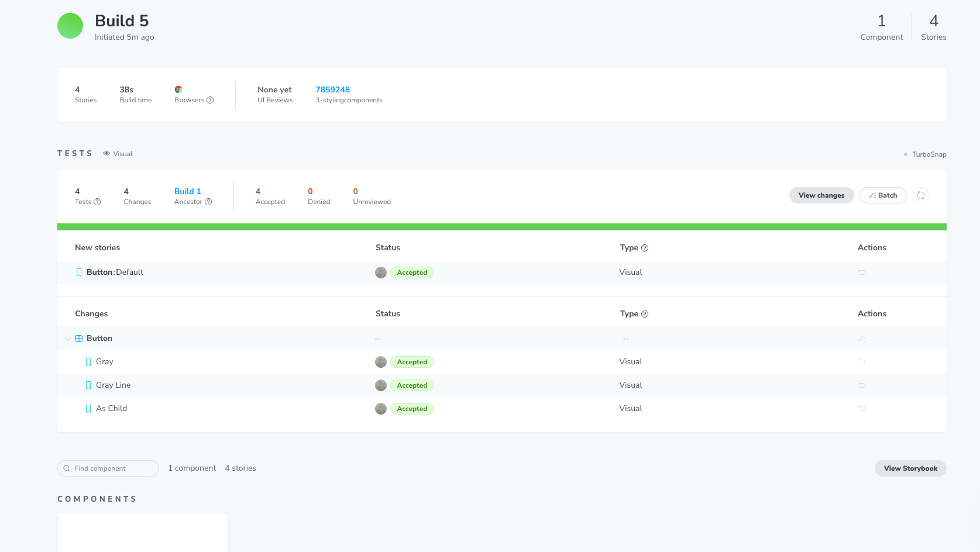Click the None yet UI Reviews entry
Image resolution: width=980 pixels, height=552 pixels.
pos(275,94)
